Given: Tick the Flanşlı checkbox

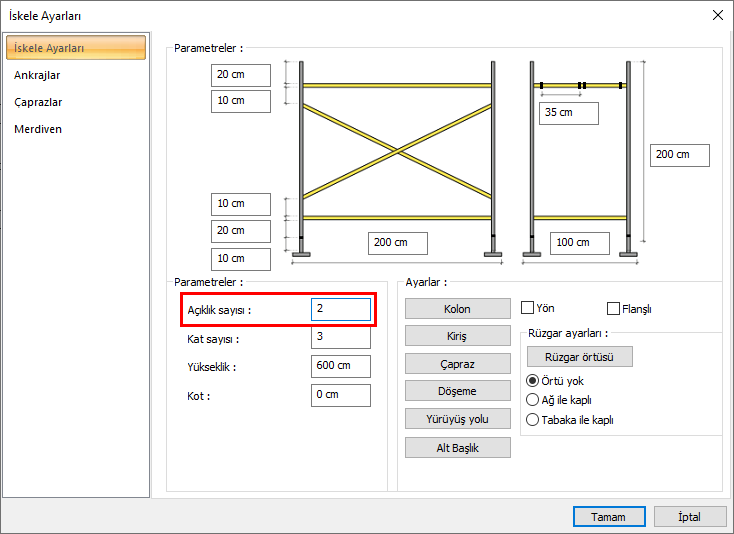Looking at the screenshot, I should click(614, 309).
